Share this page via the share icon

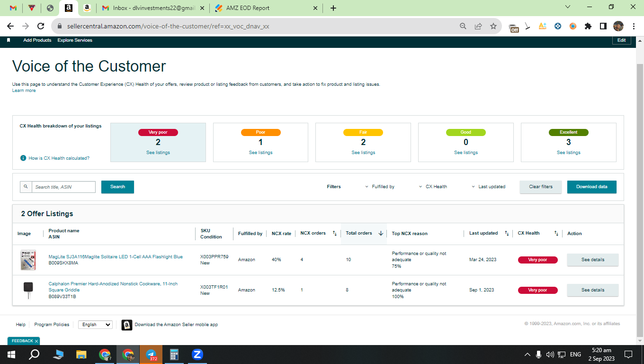(478, 26)
